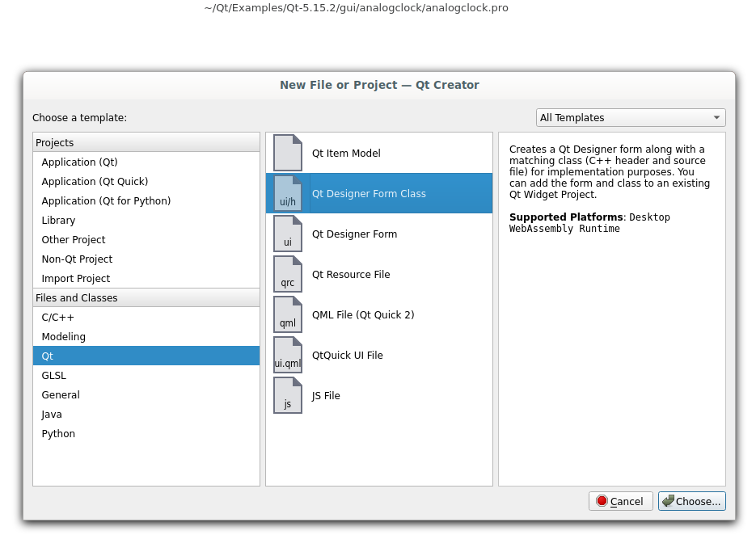This screenshot has width=756, height=535.
Task: Choose the Qt Resource File template
Action: [x=379, y=274]
